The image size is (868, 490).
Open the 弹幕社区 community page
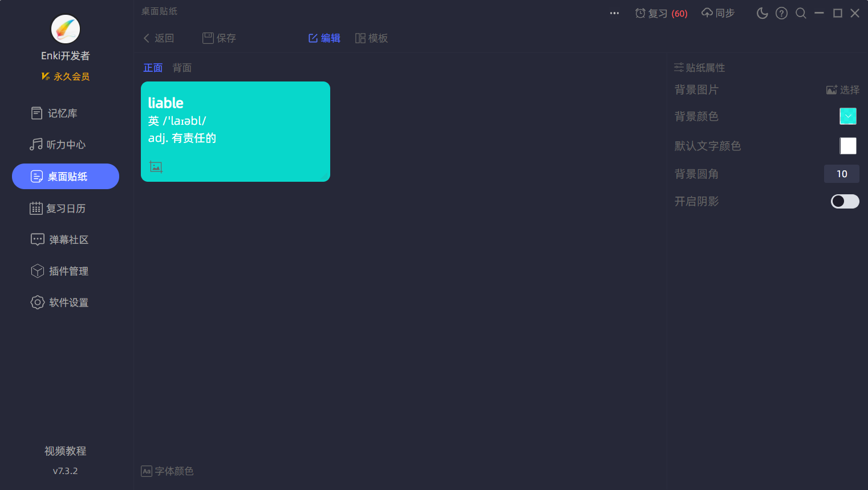pyautogui.click(x=59, y=240)
